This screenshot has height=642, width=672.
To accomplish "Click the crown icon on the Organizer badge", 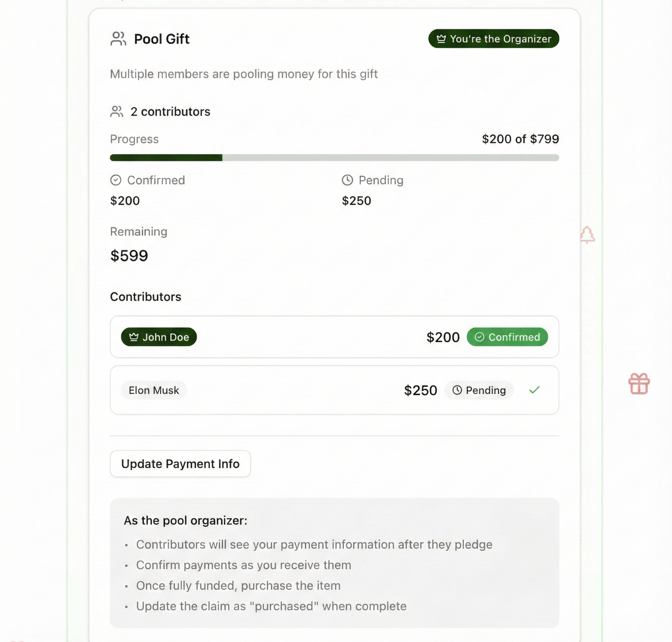I will coord(441,39).
